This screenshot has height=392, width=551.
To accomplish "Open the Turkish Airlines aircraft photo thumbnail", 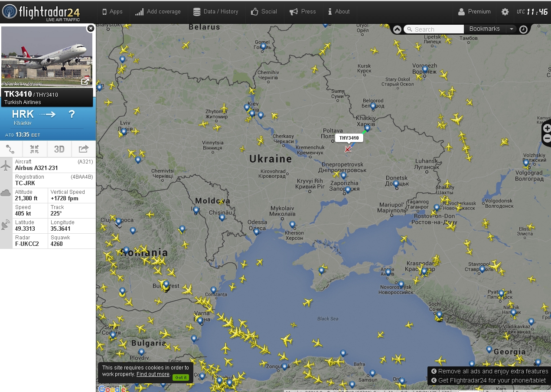I will point(47,56).
